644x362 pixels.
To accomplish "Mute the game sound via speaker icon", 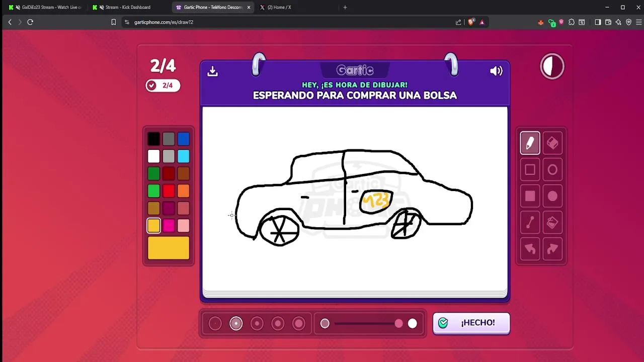I will tap(496, 71).
